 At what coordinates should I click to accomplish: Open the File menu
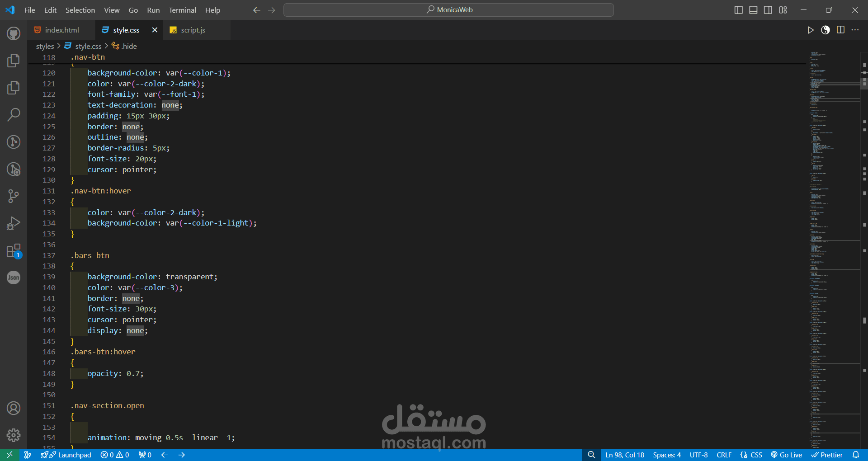30,10
